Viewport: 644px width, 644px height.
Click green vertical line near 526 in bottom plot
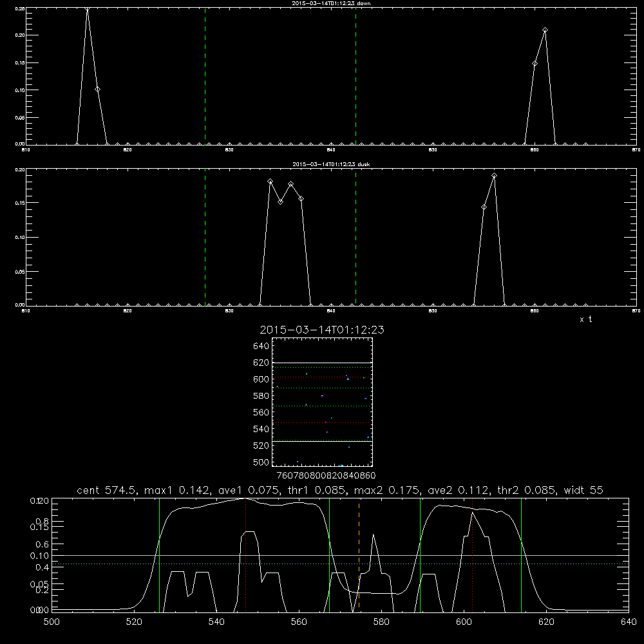[159, 555]
